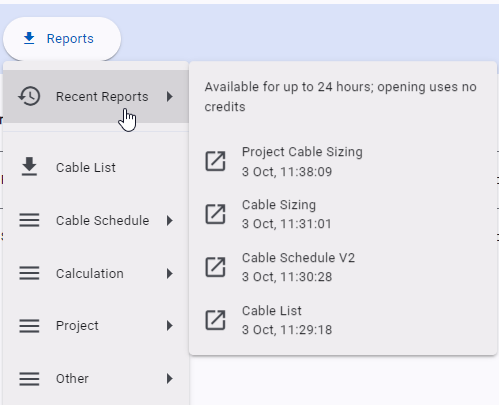Select the Recent Reports menu entry
The height and width of the screenshot is (405, 499).
pyautogui.click(x=96, y=97)
